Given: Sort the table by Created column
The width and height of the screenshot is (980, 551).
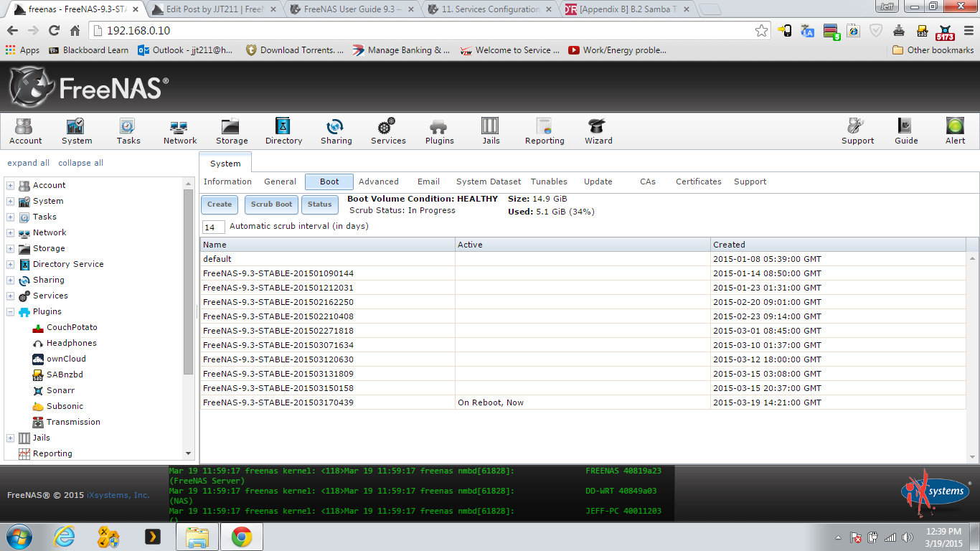Looking at the screenshot, I should point(838,245).
